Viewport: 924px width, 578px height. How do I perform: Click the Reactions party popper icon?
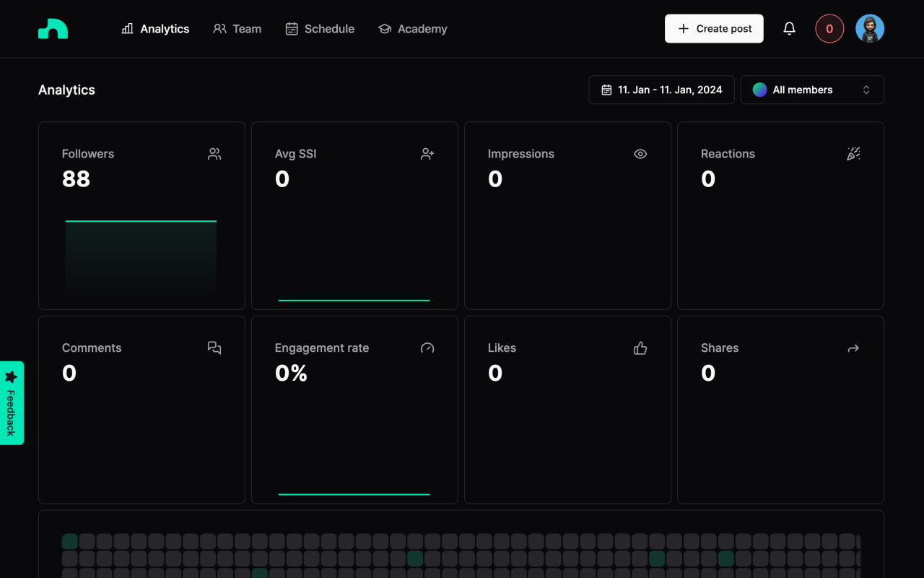click(853, 154)
